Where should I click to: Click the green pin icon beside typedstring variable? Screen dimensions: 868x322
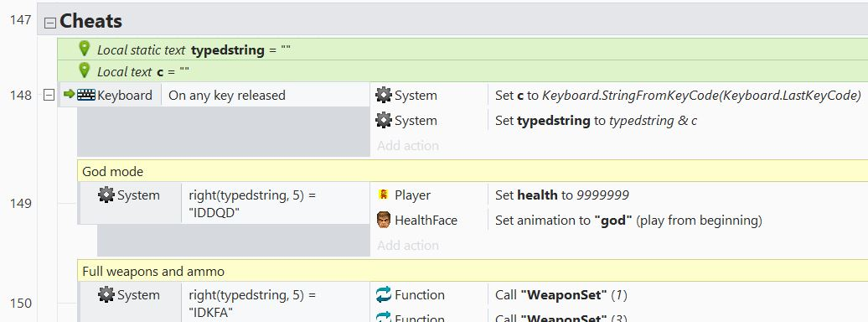84,49
